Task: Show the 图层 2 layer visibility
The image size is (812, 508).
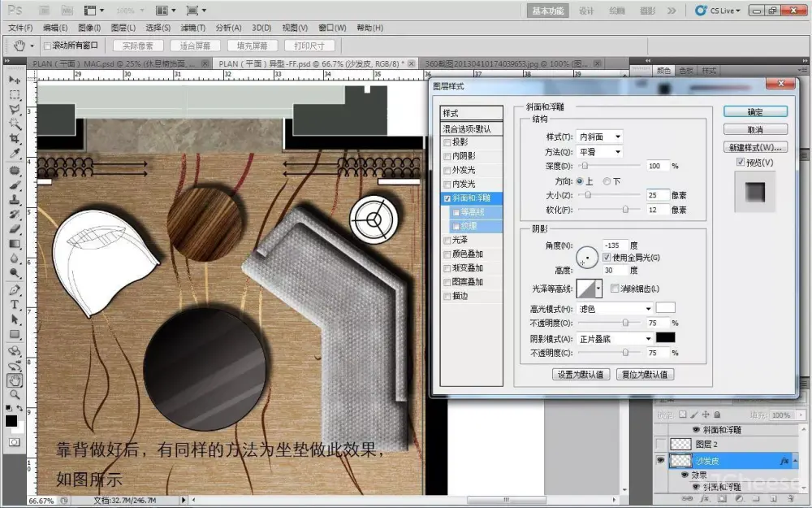Action: click(x=661, y=445)
